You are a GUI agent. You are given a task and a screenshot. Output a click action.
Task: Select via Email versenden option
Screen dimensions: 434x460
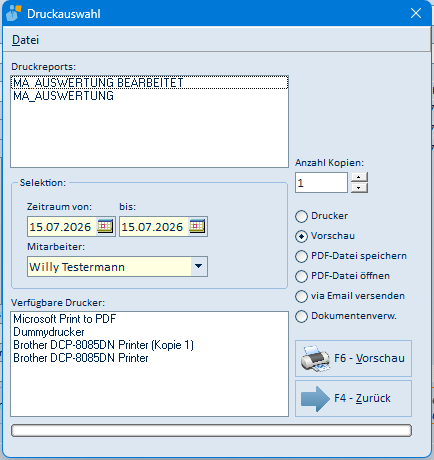(350, 296)
